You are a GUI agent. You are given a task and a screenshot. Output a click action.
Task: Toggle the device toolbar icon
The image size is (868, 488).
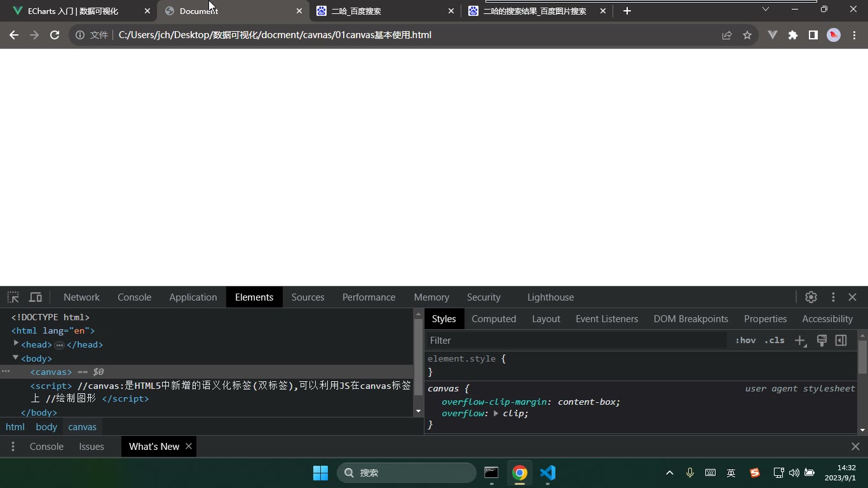(x=36, y=297)
